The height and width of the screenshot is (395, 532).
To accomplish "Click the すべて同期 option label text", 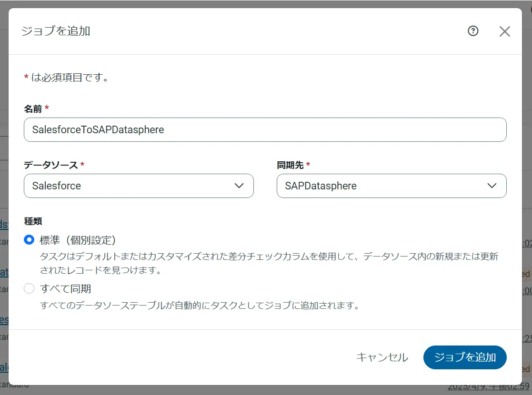I will [x=65, y=288].
